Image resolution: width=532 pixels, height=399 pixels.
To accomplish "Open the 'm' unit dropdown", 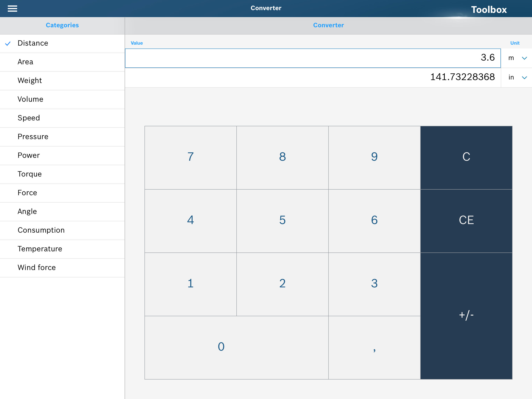I will point(516,58).
